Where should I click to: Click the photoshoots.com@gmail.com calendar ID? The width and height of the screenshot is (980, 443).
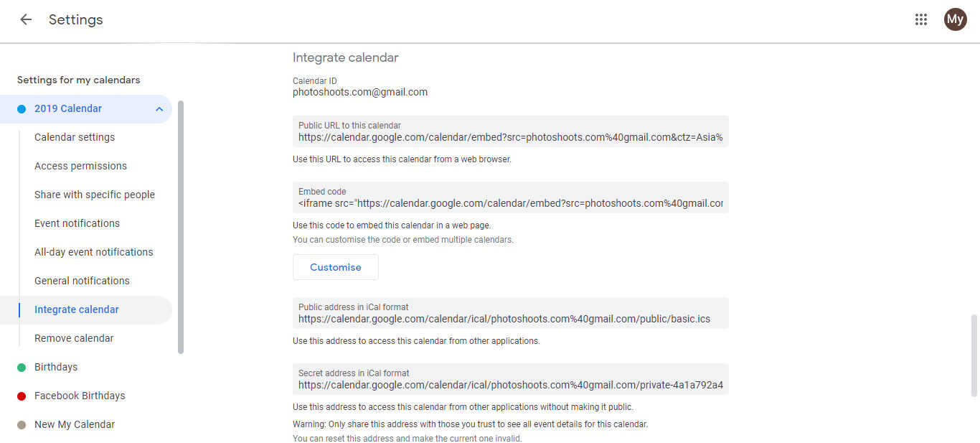coord(360,92)
